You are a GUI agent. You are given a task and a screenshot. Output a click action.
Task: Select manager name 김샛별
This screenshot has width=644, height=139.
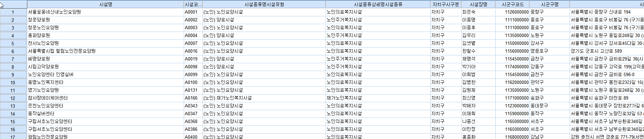478,43
